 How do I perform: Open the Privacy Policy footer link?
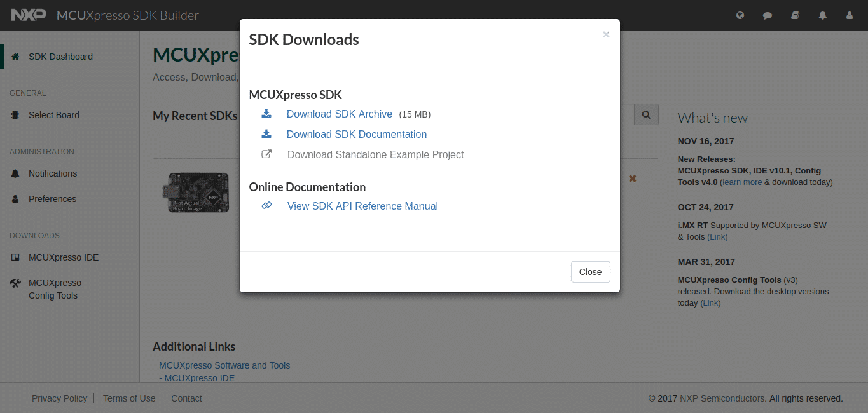pos(59,398)
